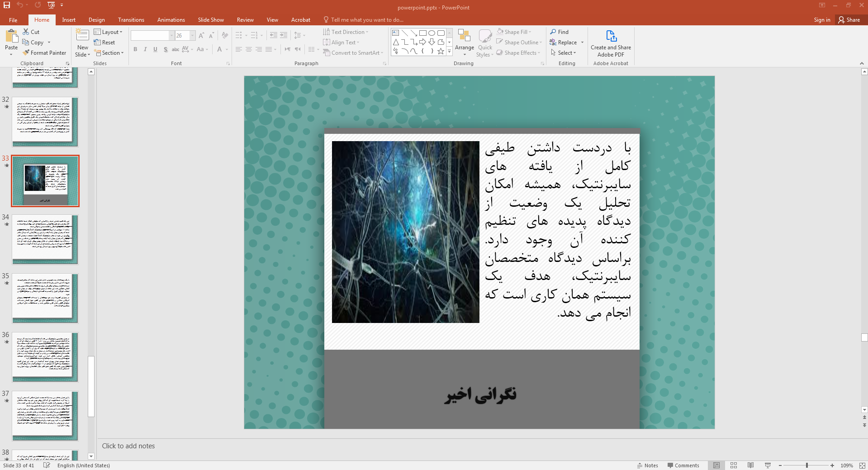This screenshot has height=470, width=868.
Task: Toggle Italic formatting
Action: (x=145, y=49)
